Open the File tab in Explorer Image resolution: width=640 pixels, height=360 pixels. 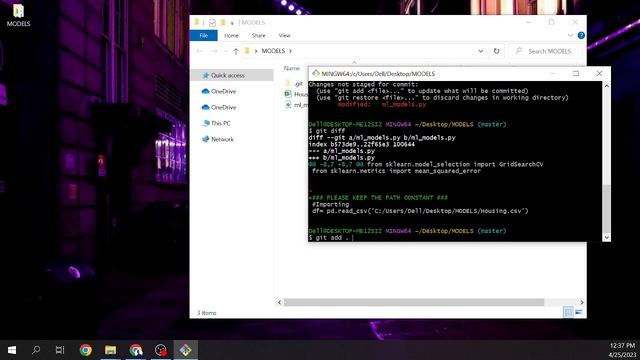pos(204,36)
